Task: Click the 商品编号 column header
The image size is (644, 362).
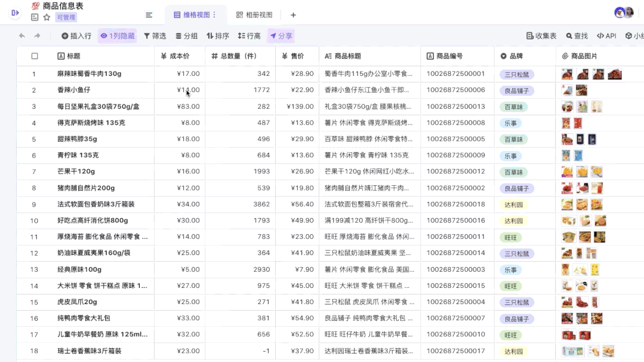Action: pyautogui.click(x=458, y=56)
